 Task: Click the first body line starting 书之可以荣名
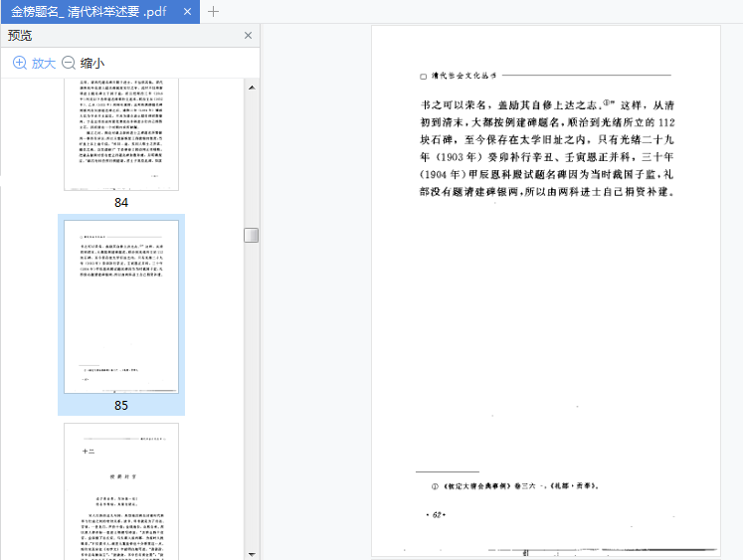(547, 105)
